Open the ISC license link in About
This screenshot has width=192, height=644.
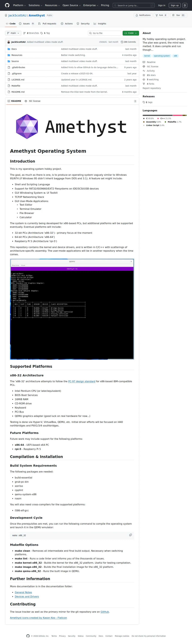(x=150, y=66)
